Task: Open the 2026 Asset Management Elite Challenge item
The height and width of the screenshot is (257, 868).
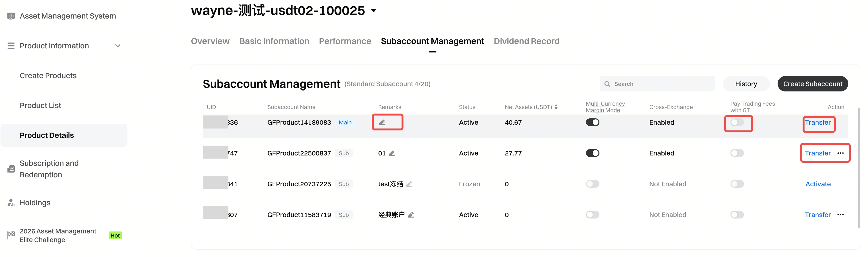Action: tap(58, 235)
